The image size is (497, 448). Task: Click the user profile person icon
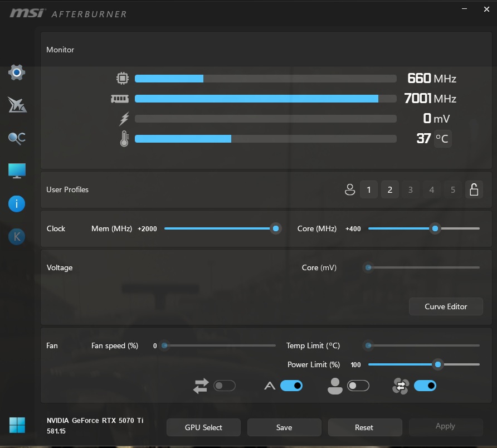tap(350, 189)
